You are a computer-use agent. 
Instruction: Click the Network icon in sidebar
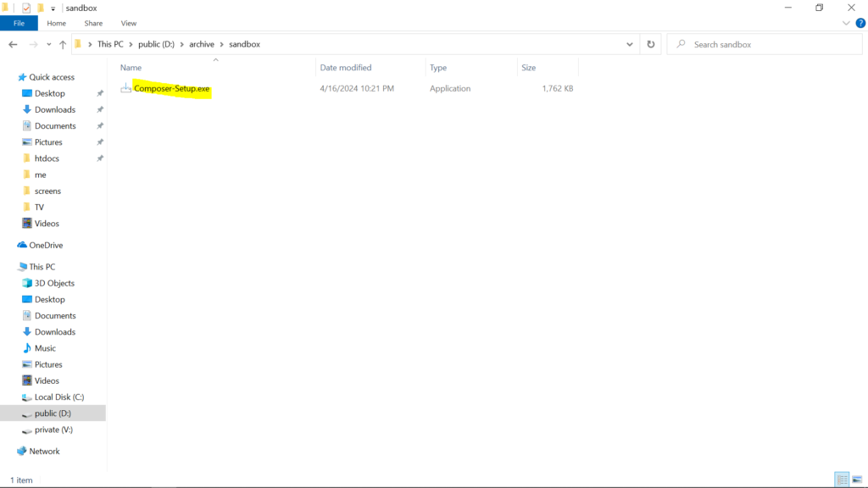coord(21,451)
